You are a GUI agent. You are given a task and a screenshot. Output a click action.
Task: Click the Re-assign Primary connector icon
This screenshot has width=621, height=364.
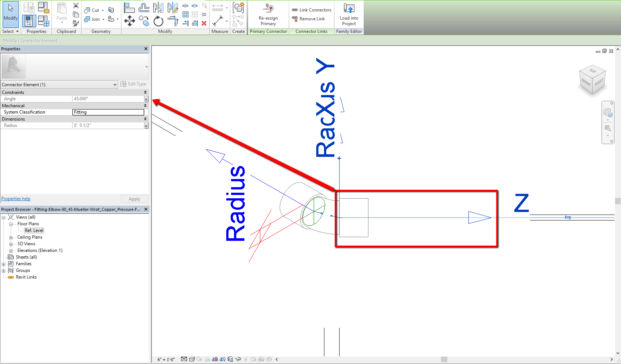click(268, 8)
